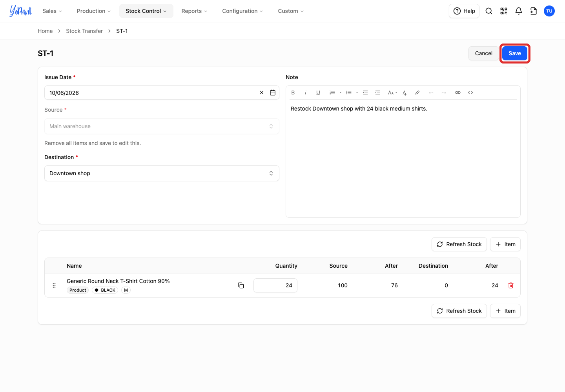
Task: Click undo arrow in Note toolbar
Action: (x=431, y=93)
